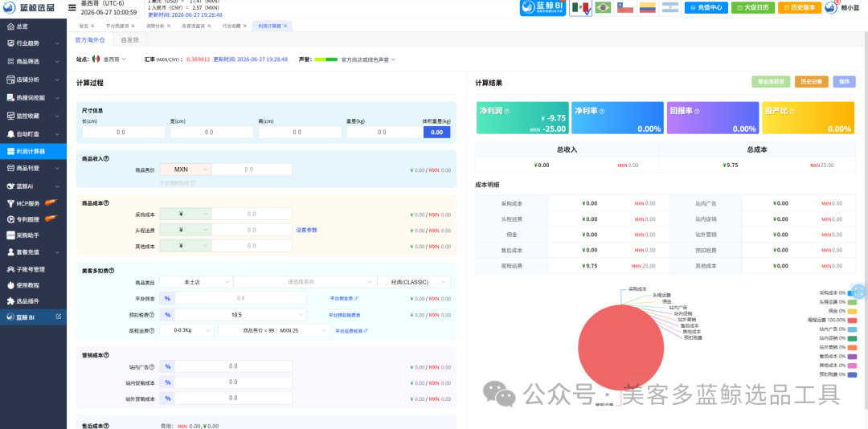Toggle percent unit for 站外营销成本

167,398
